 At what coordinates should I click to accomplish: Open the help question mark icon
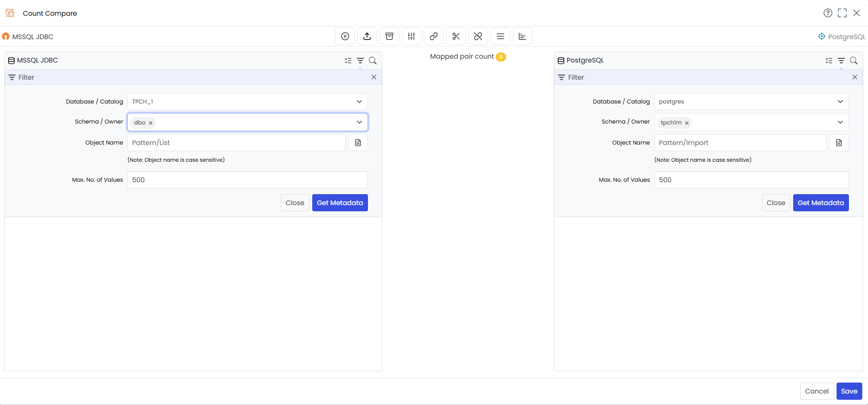[x=828, y=13]
